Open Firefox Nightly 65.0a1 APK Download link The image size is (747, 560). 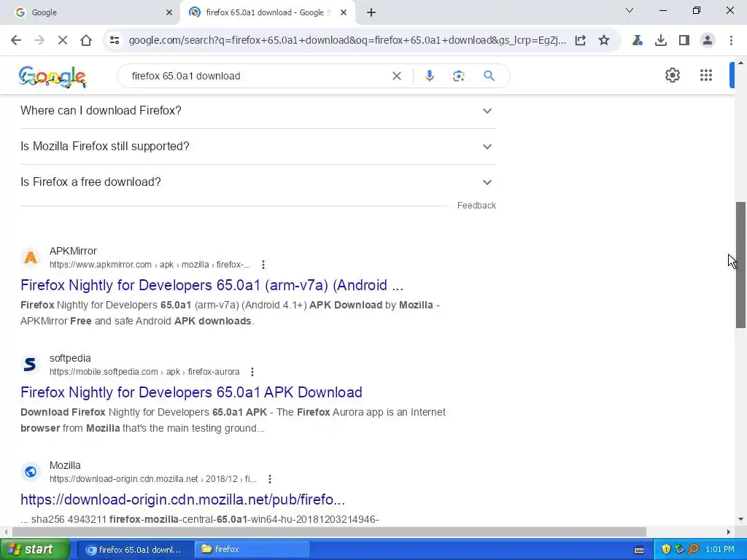click(x=191, y=392)
